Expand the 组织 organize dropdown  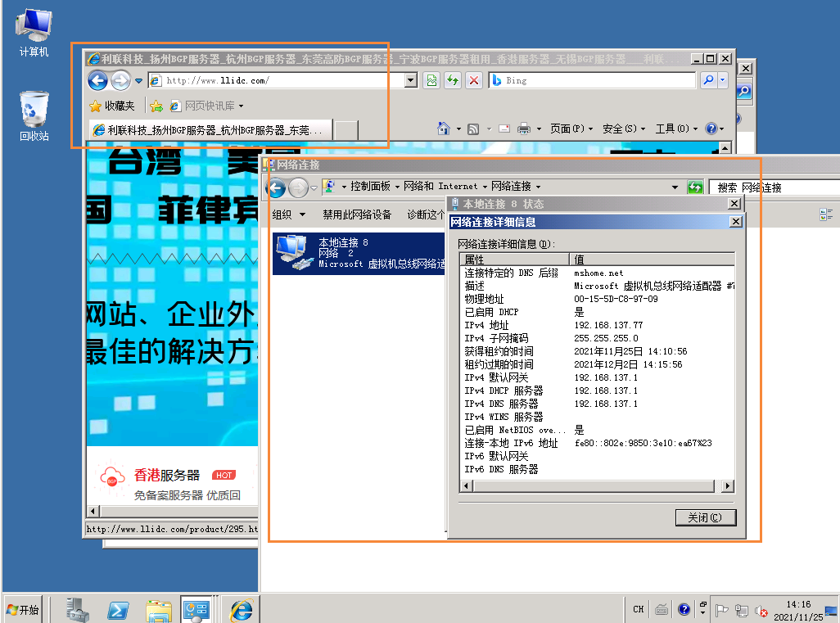pyautogui.click(x=288, y=214)
